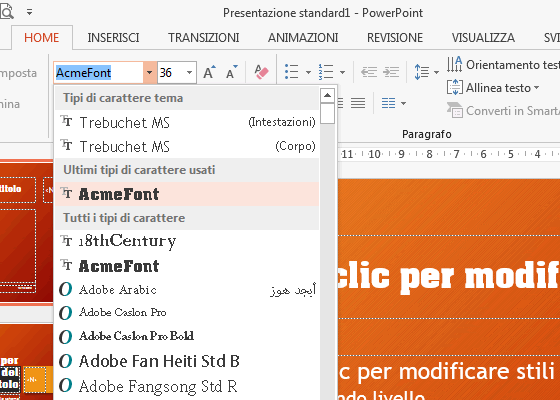Select Trebuchet MS (Intestazioni) font
560x400 pixels.
pos(187,122)
